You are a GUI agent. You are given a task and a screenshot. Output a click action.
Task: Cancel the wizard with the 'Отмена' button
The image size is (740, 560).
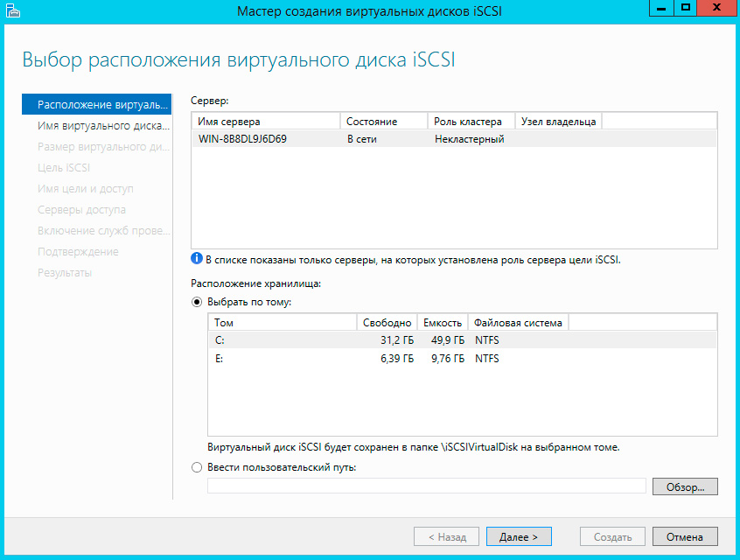pos(685,537)
